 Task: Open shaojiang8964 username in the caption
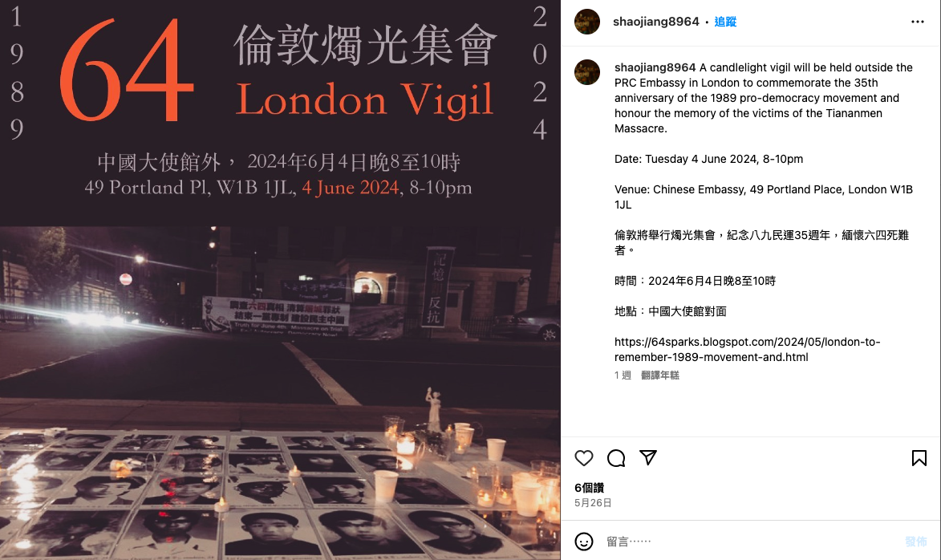(x=655, y=67)
